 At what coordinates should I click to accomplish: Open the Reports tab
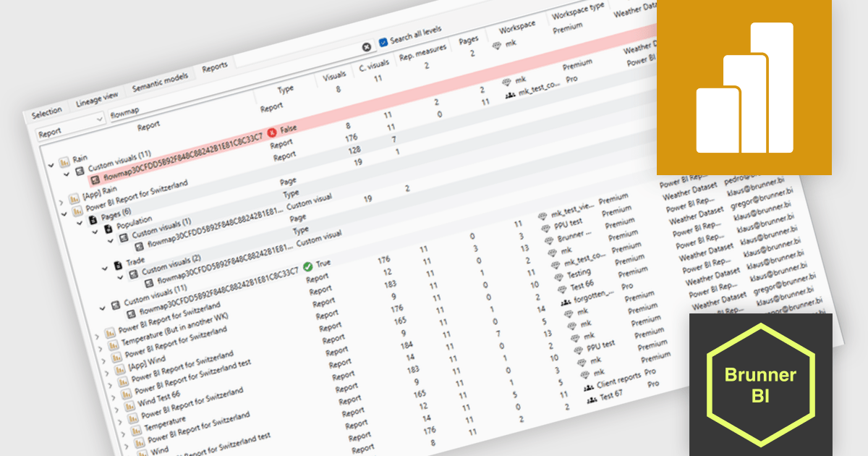point(215,64)
